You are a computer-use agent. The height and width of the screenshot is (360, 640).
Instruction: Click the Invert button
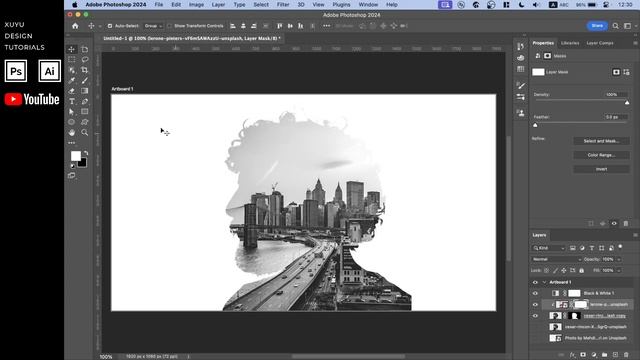601,169
